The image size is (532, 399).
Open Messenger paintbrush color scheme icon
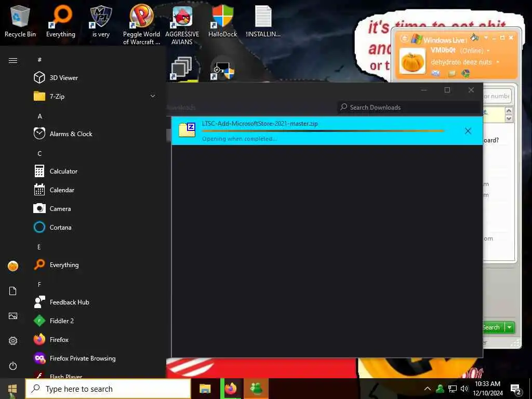click(475, 37)
